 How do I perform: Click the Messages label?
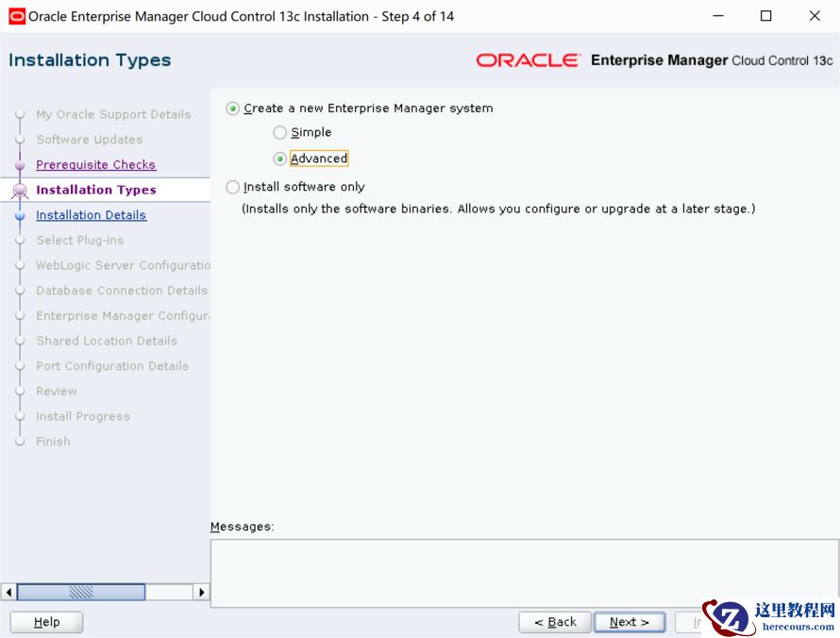(243, 527)
